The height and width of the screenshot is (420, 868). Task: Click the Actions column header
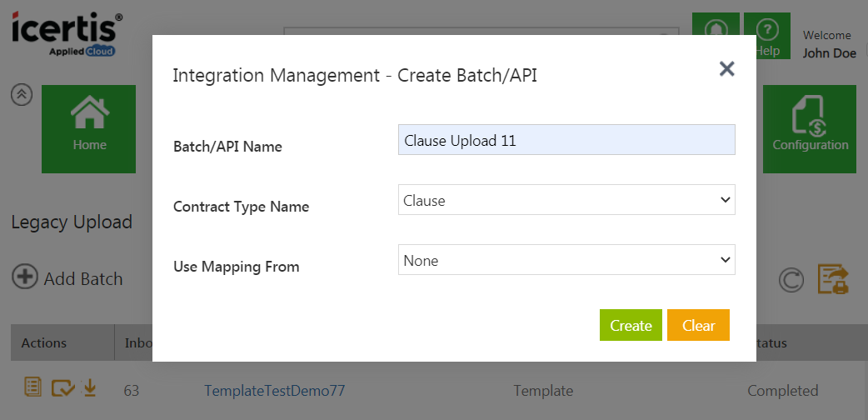tap(44, 342)
